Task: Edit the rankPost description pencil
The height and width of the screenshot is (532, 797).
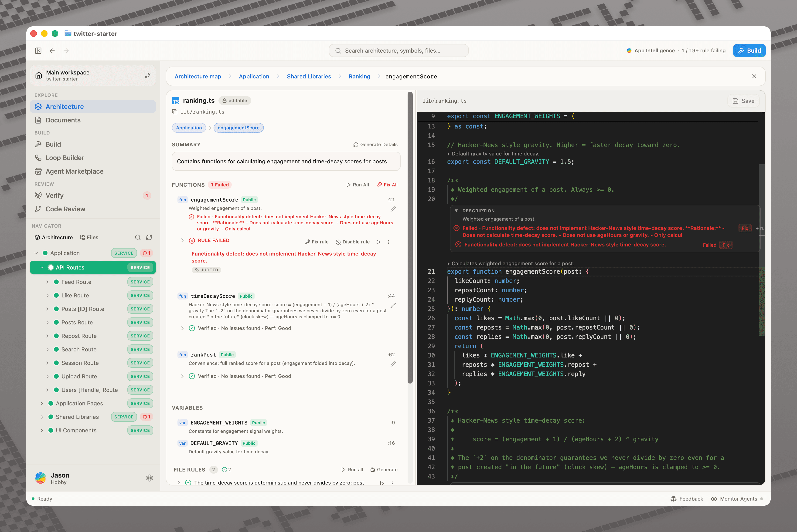Action: tap(393, 364)
